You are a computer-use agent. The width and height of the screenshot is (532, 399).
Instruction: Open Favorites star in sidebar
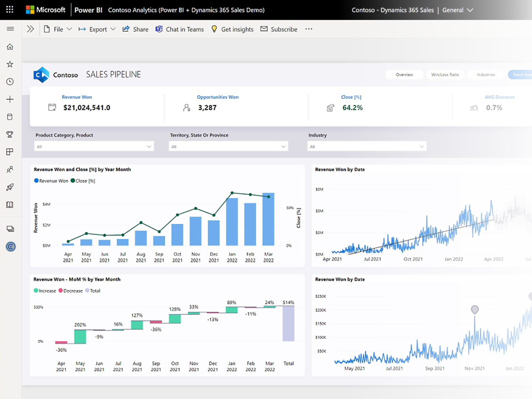click(x=10, y=64)
